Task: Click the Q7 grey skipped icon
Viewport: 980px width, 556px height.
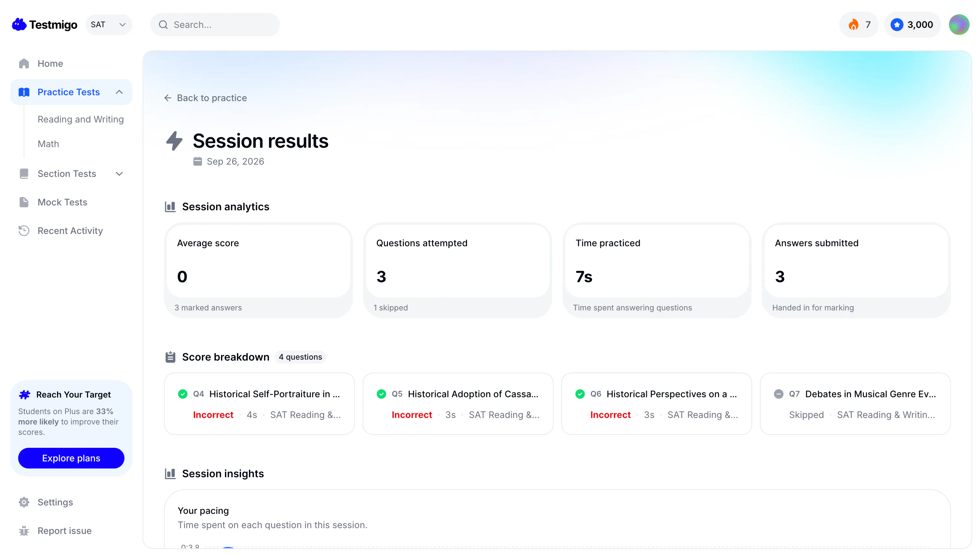Action: 778,394
